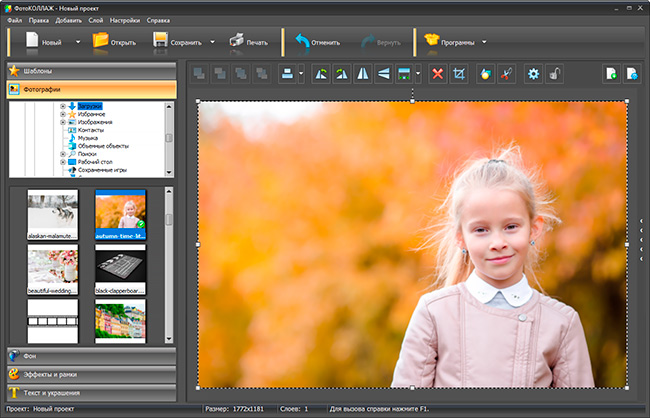Flip the photo horizontally
The image size is (650, 418).
point(363,74)
